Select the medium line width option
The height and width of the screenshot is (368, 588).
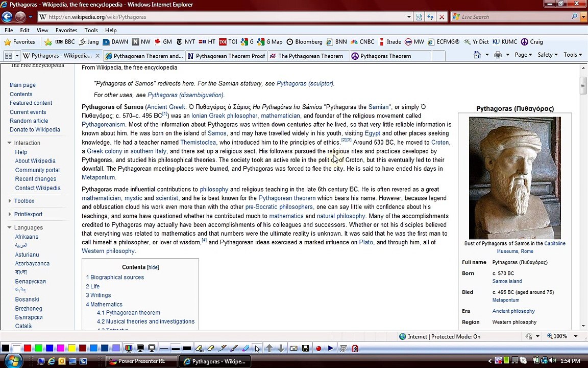tap(176, 349)
